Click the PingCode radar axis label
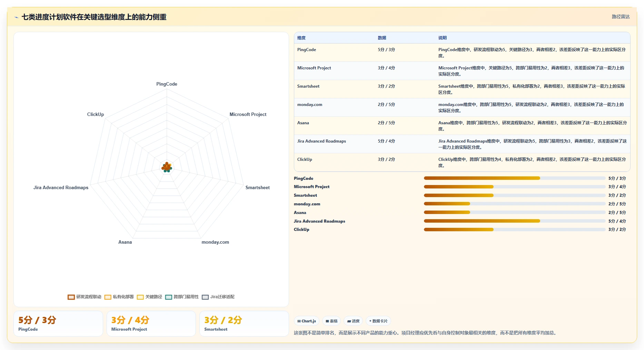 (x=167, y=84)
